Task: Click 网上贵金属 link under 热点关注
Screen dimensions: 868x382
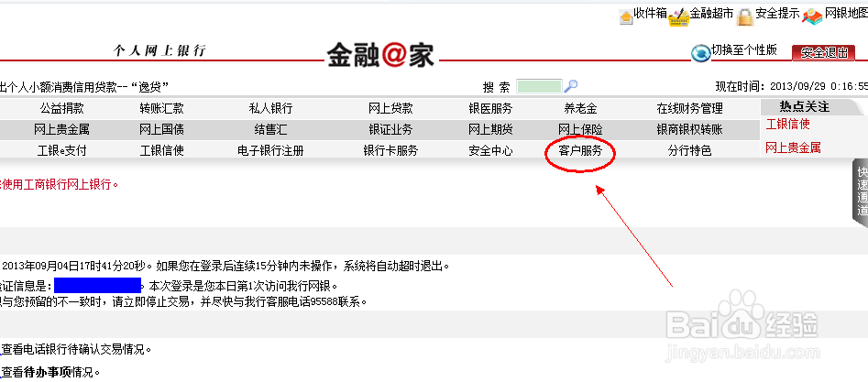Action: (793, 147)
